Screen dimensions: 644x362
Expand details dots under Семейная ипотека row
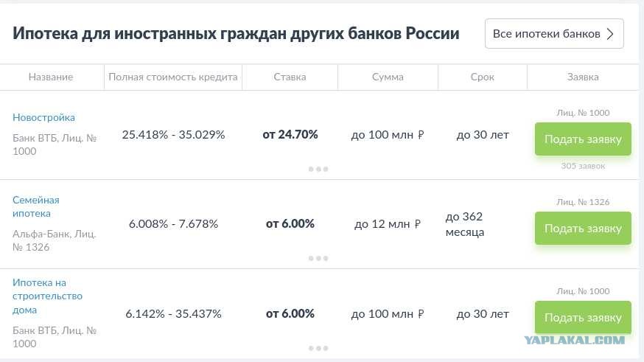click(318, 258)
